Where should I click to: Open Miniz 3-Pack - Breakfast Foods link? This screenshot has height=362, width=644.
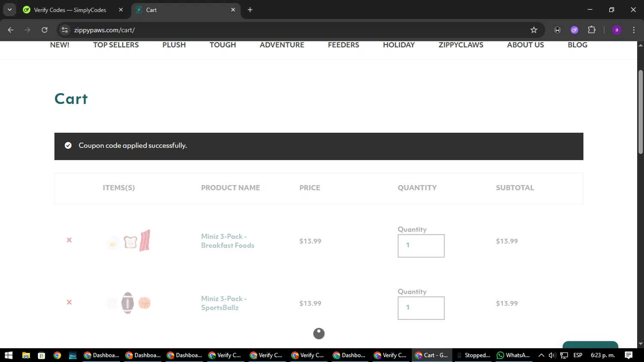pos(228,241)
